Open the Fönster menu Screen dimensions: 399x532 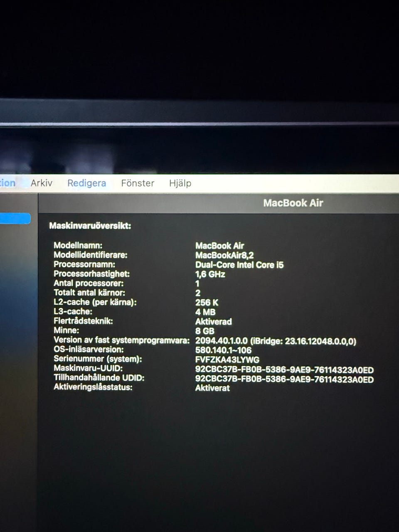138,183
